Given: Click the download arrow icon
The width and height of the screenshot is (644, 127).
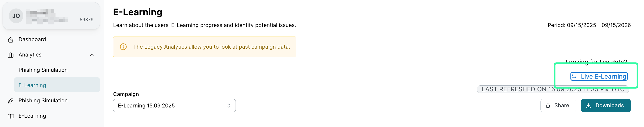Looking at the screenshot, I should [x=588, y=106].
